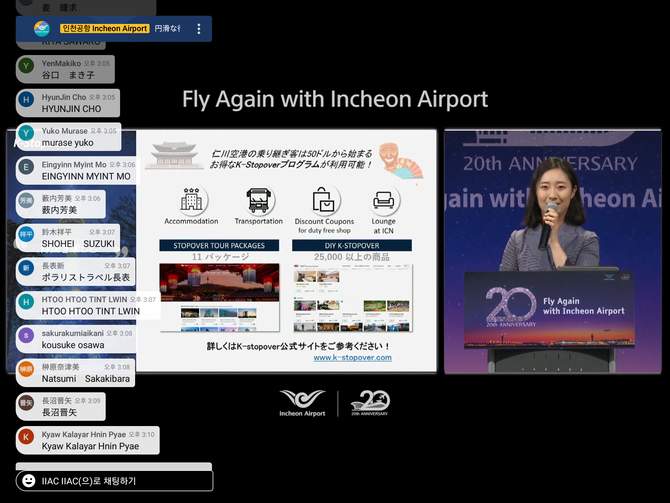Click the Accommodation hotel icon on slide

pos(191,199)
